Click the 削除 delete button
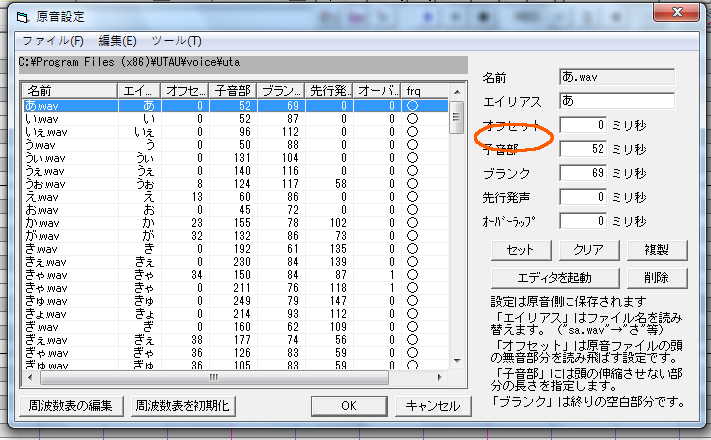The height and width of the screenshot is (440, 711). (x=657, y=278)
